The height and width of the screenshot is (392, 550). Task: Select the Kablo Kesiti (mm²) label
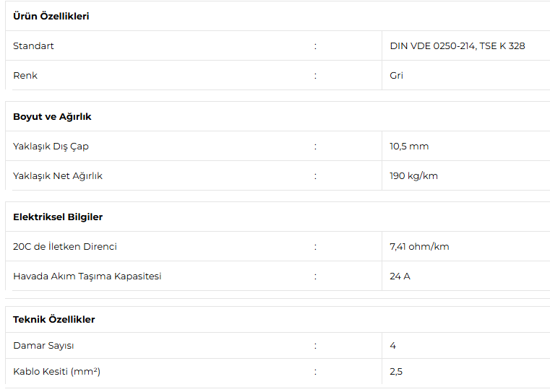click(56, 372)
